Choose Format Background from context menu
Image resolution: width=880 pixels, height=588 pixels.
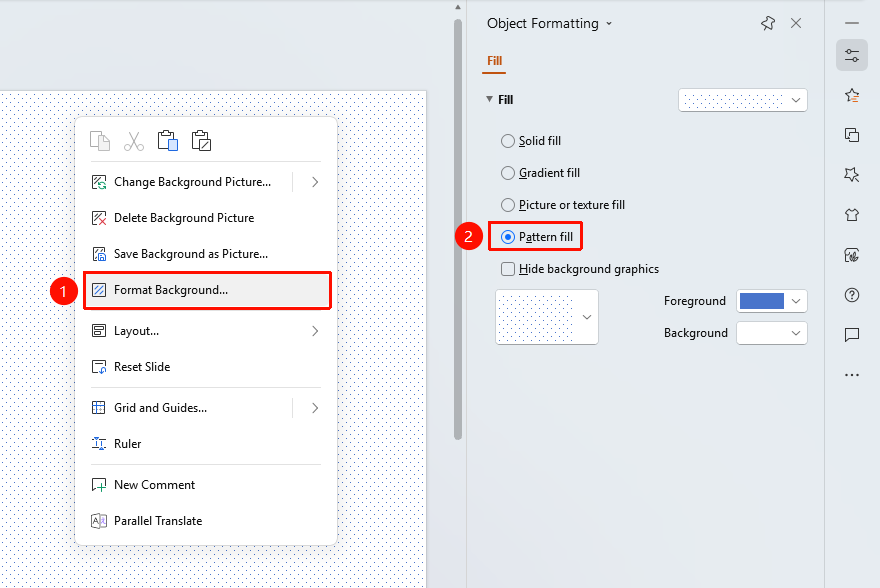(x=207, y=290)
